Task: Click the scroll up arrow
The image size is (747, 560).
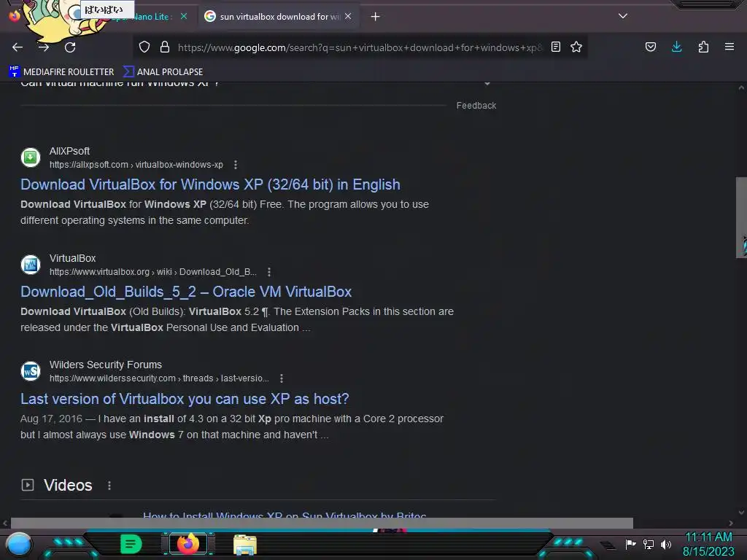Action: 741,87
